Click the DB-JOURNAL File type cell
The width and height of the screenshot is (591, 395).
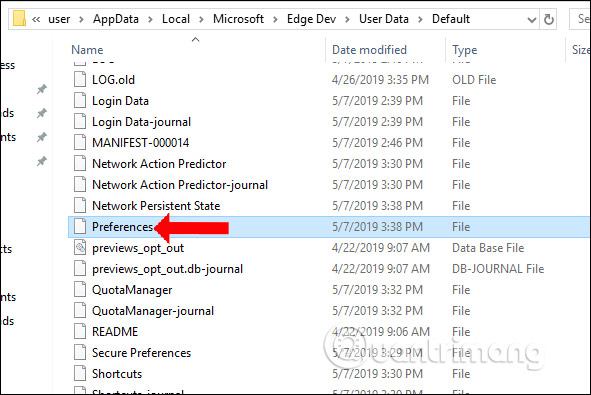pyautogui.click(x=498, y=269)
